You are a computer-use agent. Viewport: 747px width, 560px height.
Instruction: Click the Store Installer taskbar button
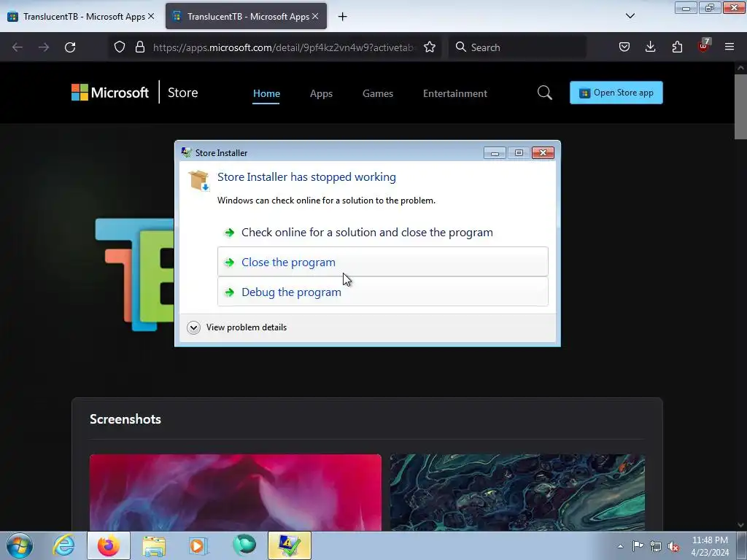click(289, 545)
